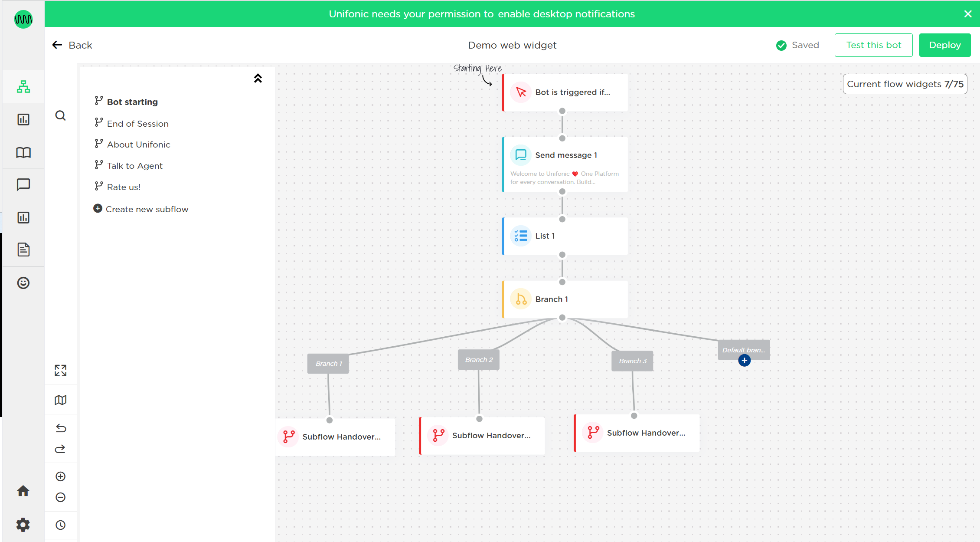Undo the last flow change
Screen dimensions: 980x542
point(61,428)
